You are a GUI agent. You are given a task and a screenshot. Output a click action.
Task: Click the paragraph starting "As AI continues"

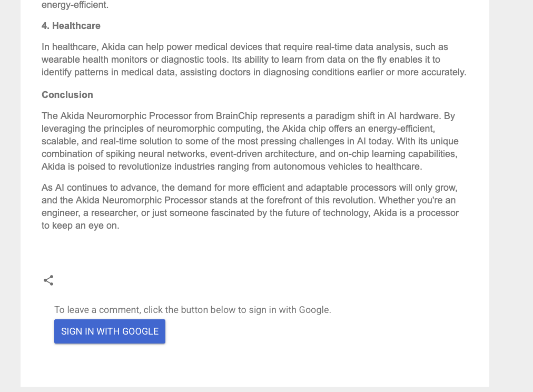click(250, 207)
